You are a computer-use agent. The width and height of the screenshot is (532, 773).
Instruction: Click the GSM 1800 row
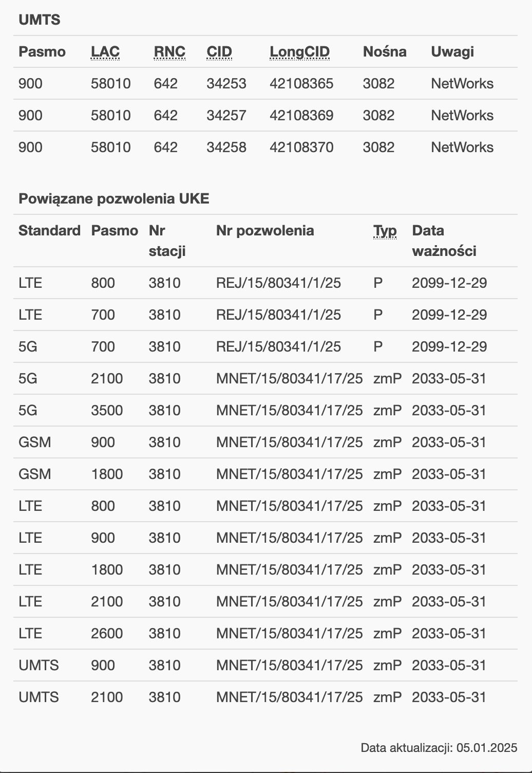pos(265,474)
